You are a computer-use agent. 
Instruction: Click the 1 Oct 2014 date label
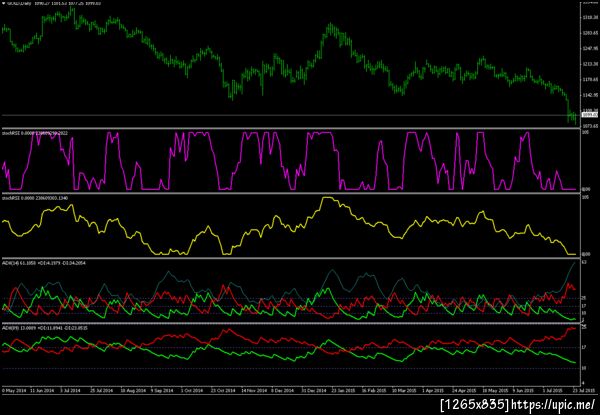(x=192, y=391)
